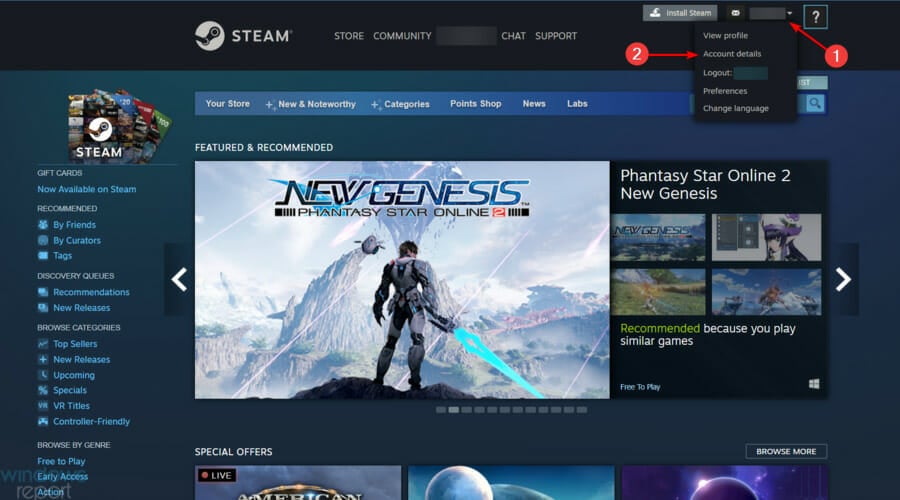
Task: Open the LIVE special offer card
Action: [298, 482]
